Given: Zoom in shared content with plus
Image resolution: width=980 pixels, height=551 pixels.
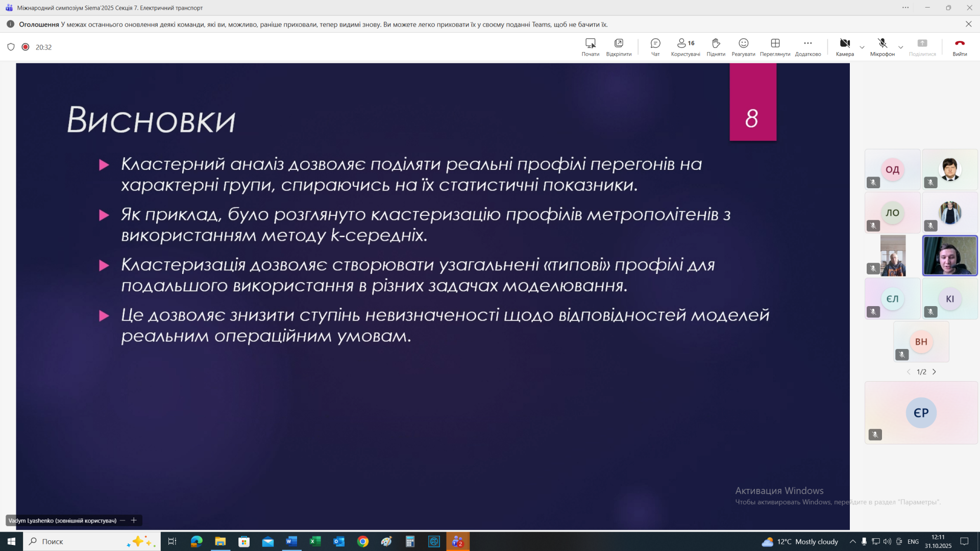Looking at the screenshot, I should coord(134,520).
